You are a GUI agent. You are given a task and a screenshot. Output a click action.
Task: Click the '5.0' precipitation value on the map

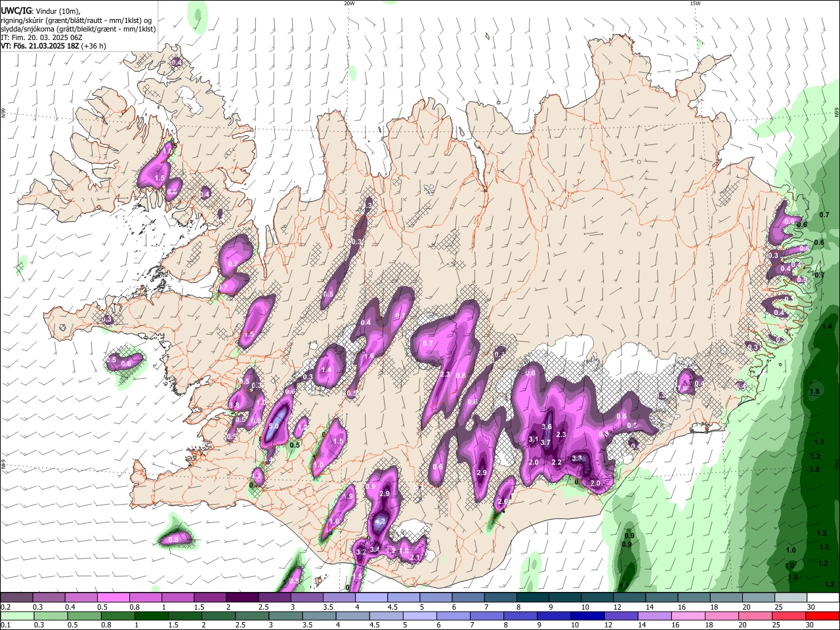(274, 427)
